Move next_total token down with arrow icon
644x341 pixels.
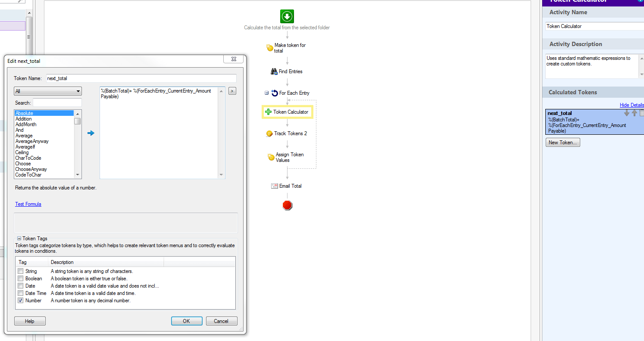pyautogui.click(x=627, y=113)
